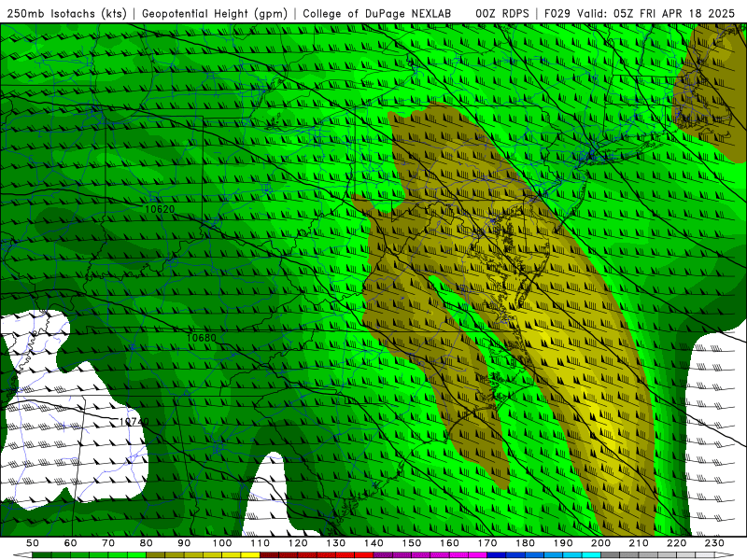Click the 60 value on the color scale
747x560 pixels.
(x=71, y=543)
